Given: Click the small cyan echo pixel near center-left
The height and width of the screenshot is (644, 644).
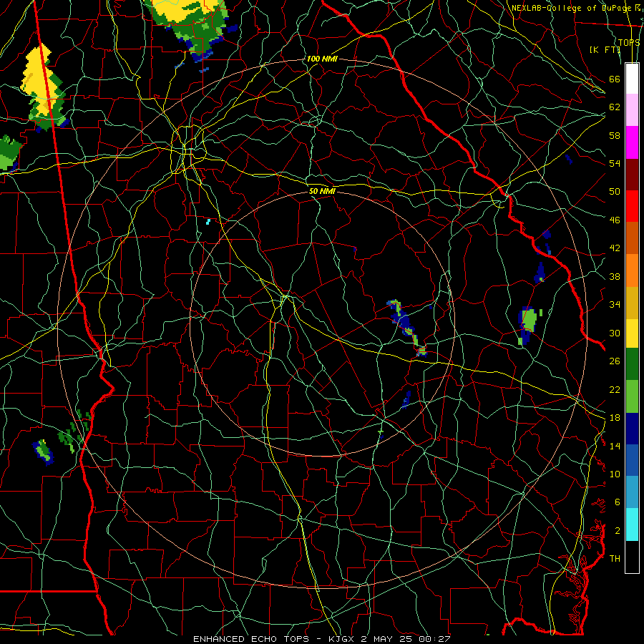Looking at the screenshot, I should pos(208,222).
